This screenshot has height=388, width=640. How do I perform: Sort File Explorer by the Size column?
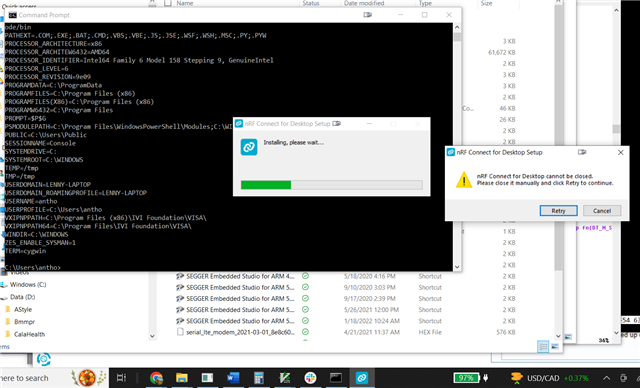487,3
